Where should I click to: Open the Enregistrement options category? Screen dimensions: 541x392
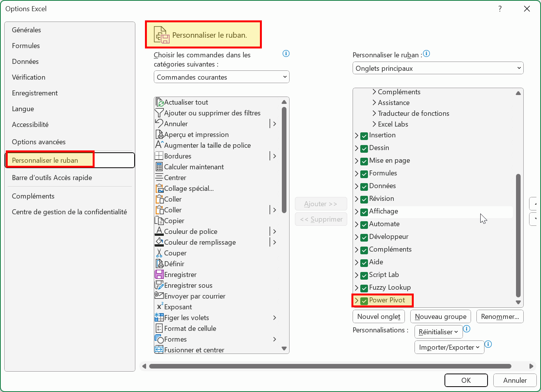70,93
